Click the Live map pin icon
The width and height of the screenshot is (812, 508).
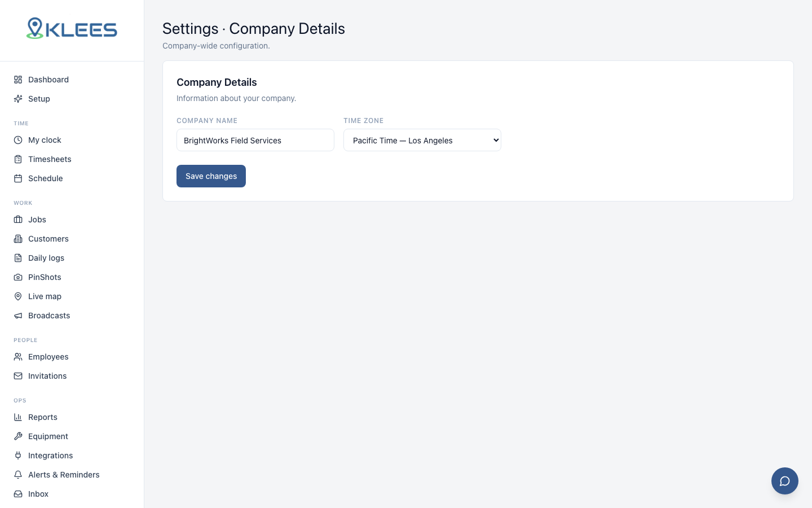coord(18,296)
